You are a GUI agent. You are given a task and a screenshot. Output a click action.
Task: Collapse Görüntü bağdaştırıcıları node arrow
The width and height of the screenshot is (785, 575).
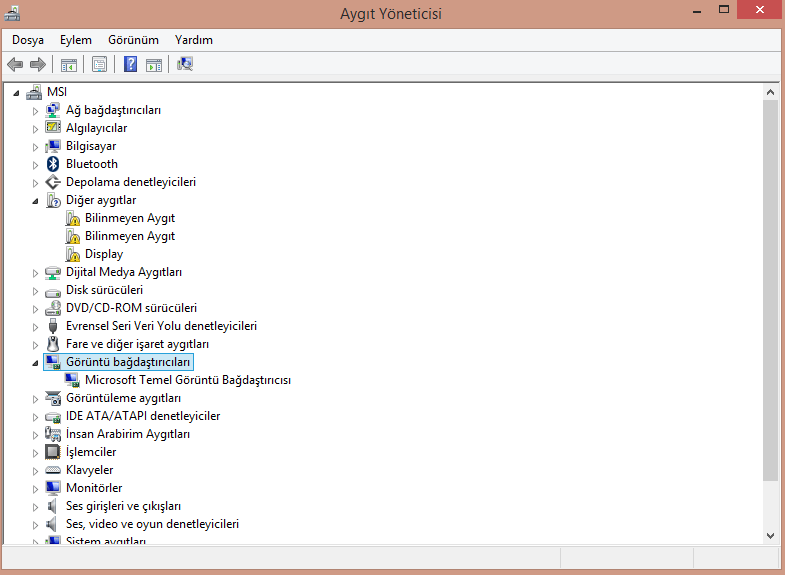pos(35,363)
